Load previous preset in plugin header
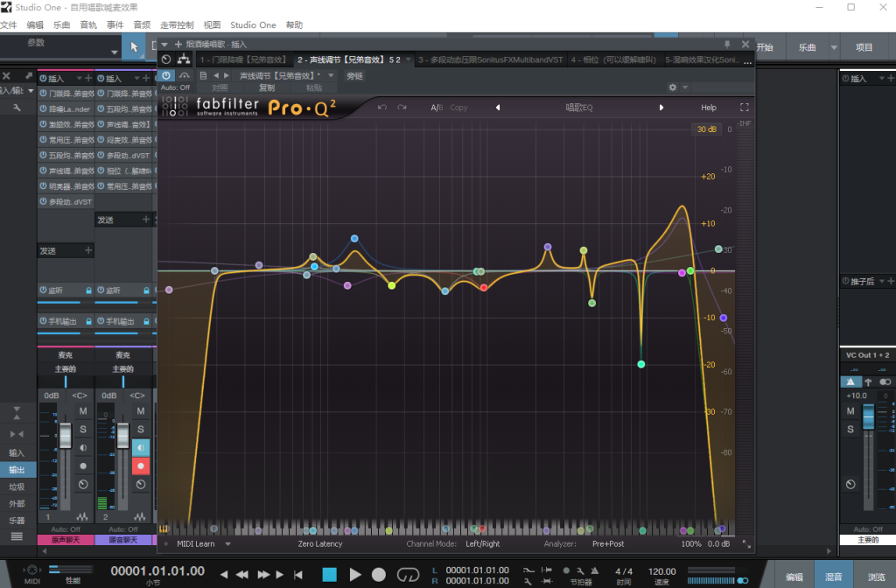 tap(216, 75)
